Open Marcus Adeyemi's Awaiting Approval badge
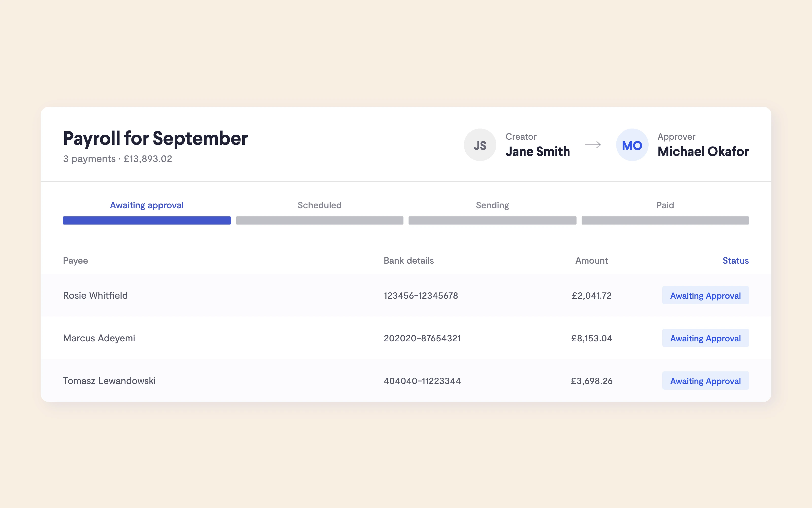The height and width of the screenshot is (508, 812). [705, 338]
